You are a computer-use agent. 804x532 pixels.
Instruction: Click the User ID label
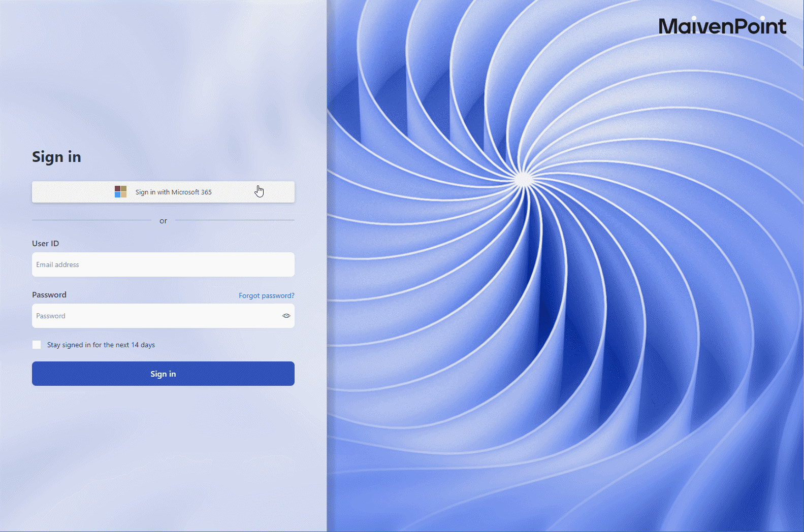45,244
